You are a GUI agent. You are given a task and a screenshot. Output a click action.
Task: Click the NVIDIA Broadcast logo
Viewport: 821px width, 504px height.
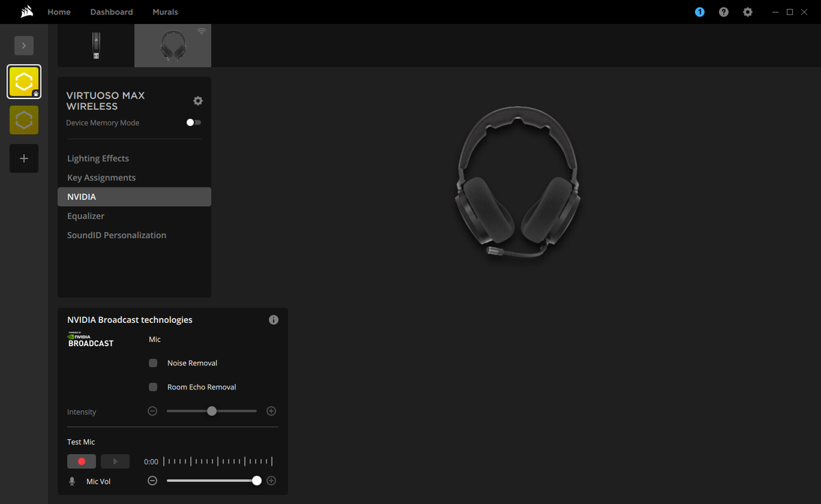click(x=91, y=340)
